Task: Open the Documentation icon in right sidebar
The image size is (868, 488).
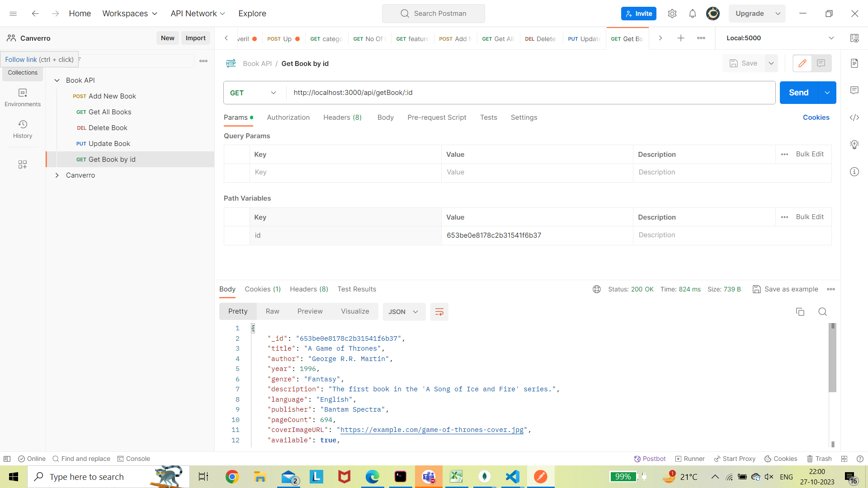Action: [x=854, y=63]
